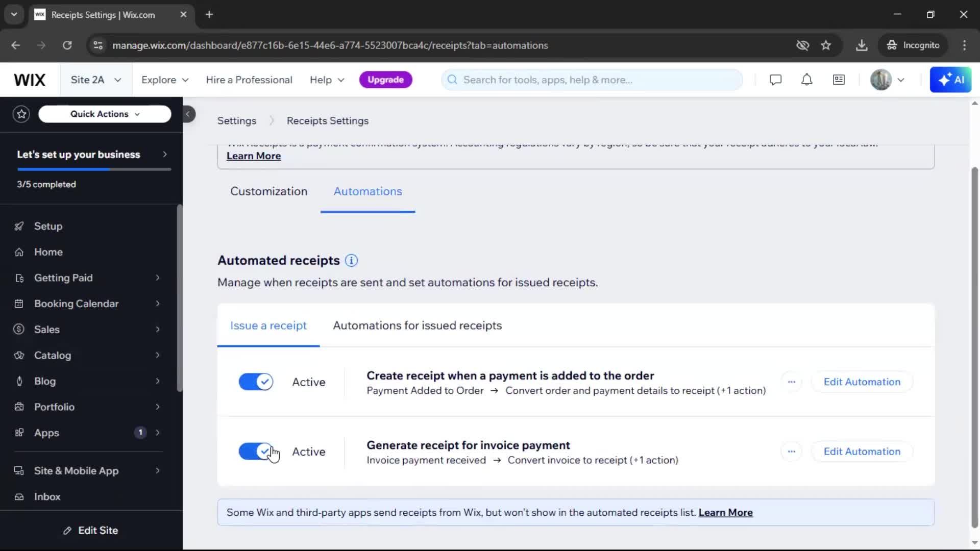980x551 pixels.
Task: Open the tab search dropdown arrow
Action: (14, 15)
